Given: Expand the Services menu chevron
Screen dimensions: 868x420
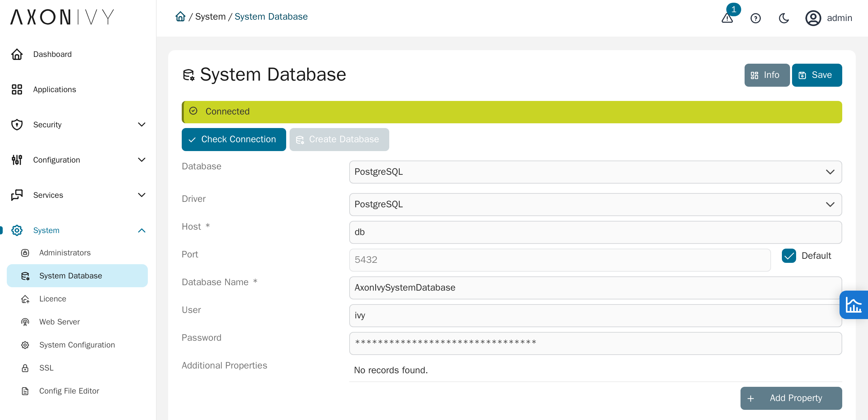Looking at the screenshot, I should [142, 195].
